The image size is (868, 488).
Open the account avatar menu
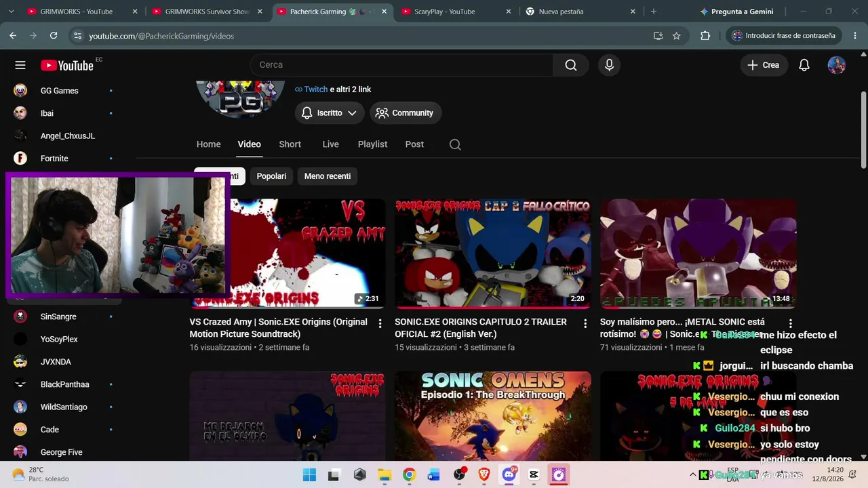(837, 65)
